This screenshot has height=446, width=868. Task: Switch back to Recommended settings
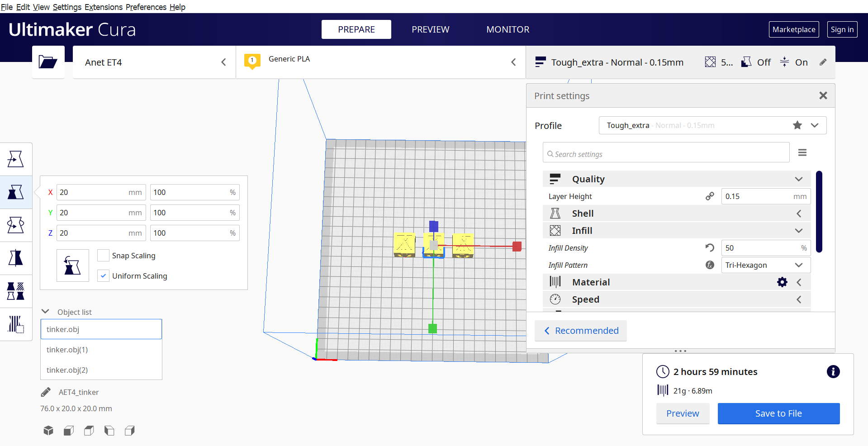(581, 331)
